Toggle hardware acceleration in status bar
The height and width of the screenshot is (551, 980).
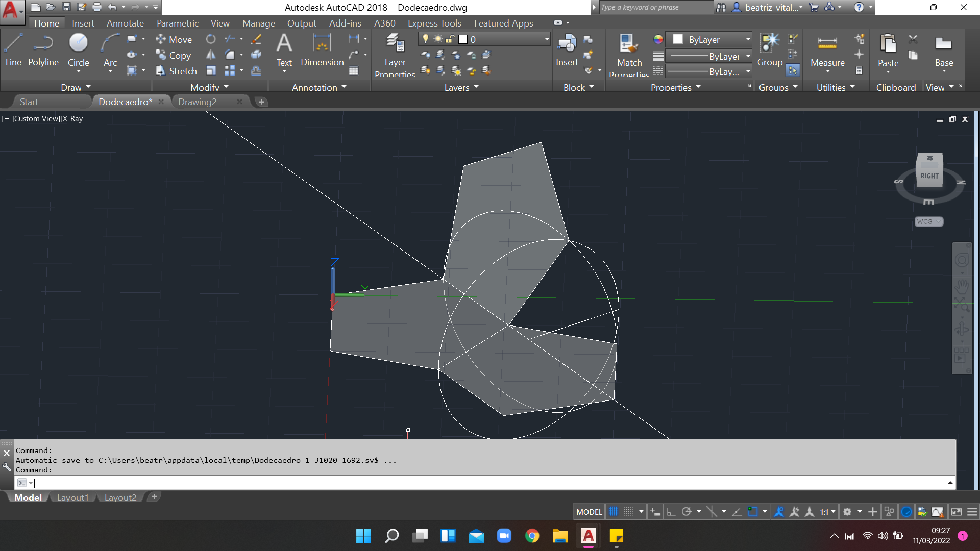tap(906, 512)
